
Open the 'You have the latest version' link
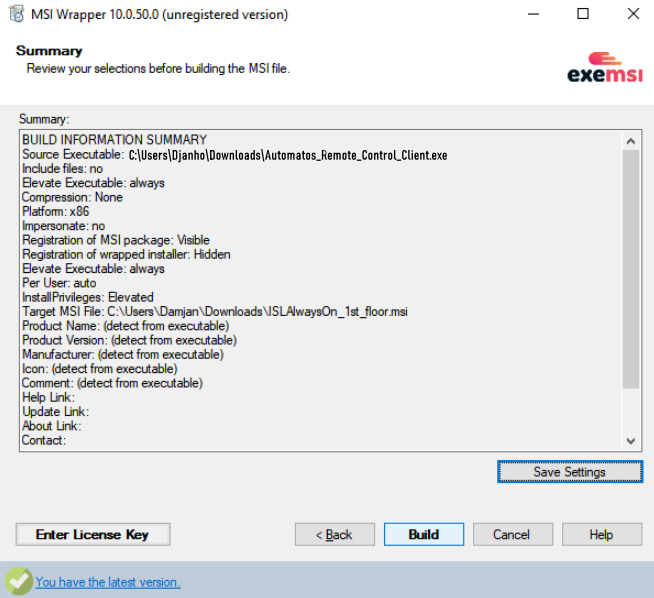click(x=108, y=582)
